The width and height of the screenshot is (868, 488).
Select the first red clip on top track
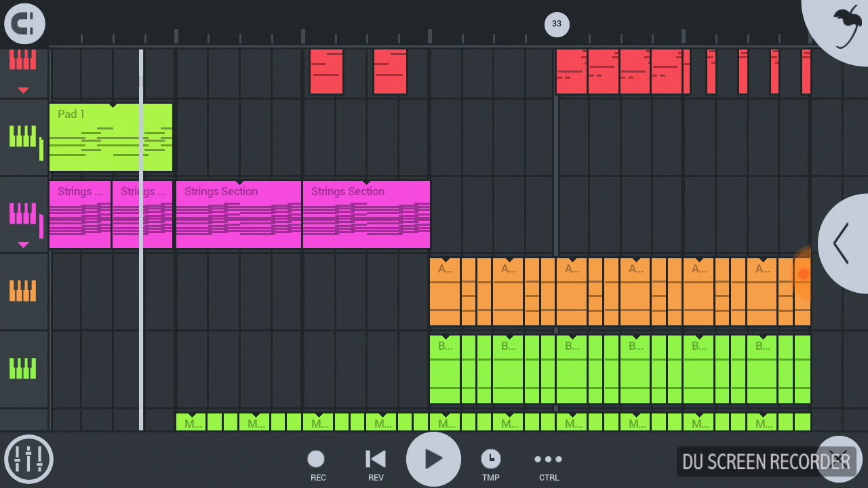(x=326, y=71)
